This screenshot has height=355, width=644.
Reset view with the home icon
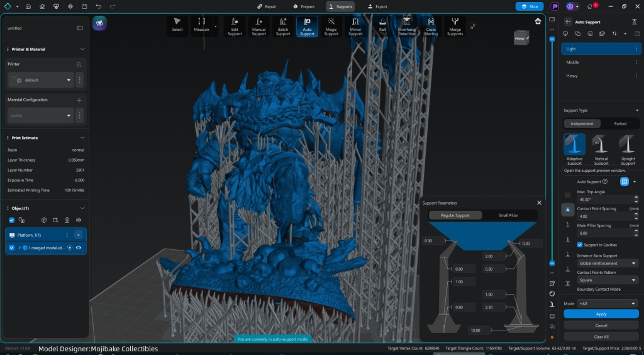[x=538, y=21]
